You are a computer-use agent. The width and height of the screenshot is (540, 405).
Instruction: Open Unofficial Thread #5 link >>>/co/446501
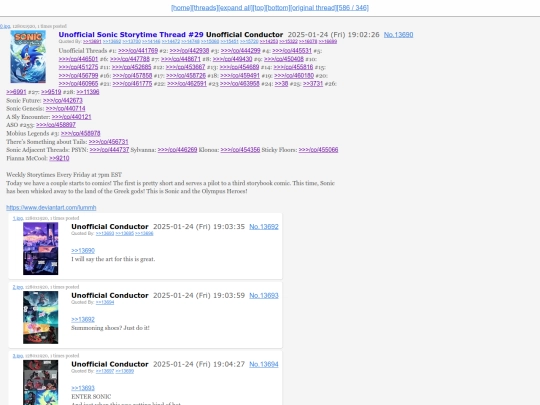tap(79, 59)
